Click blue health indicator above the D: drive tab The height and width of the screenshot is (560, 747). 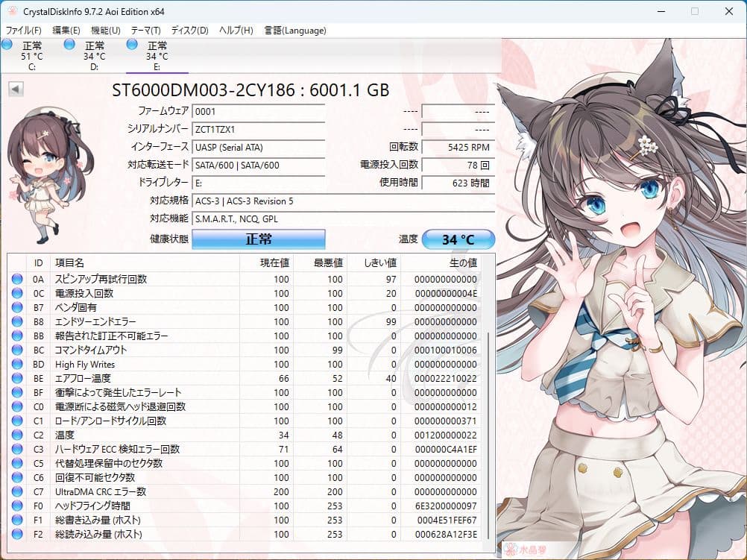(x=69, y=46)
